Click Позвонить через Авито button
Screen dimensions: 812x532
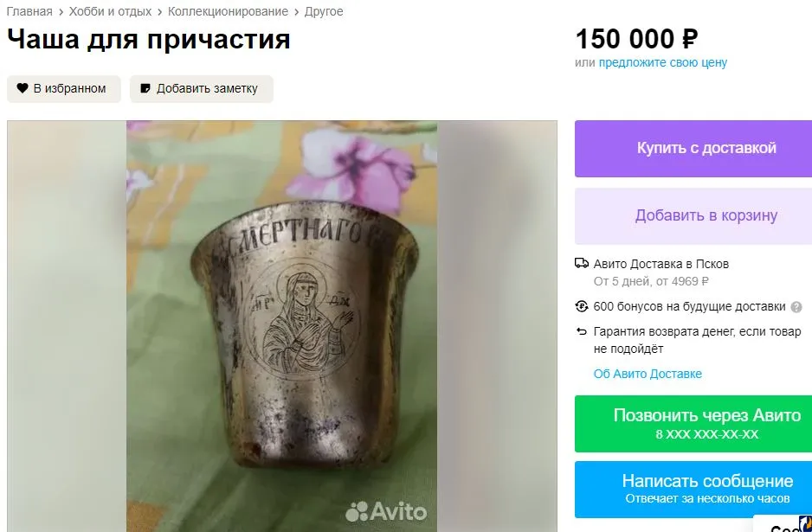coord(693,424)
